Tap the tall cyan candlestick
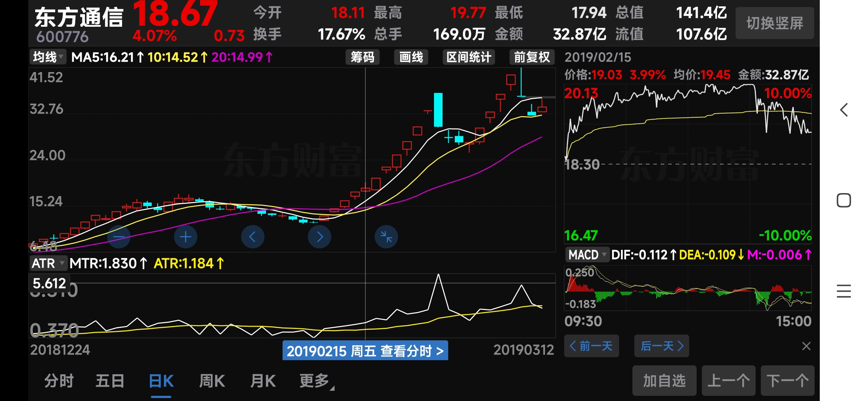This screenshot has width=868, height=401. click(438, 110)
